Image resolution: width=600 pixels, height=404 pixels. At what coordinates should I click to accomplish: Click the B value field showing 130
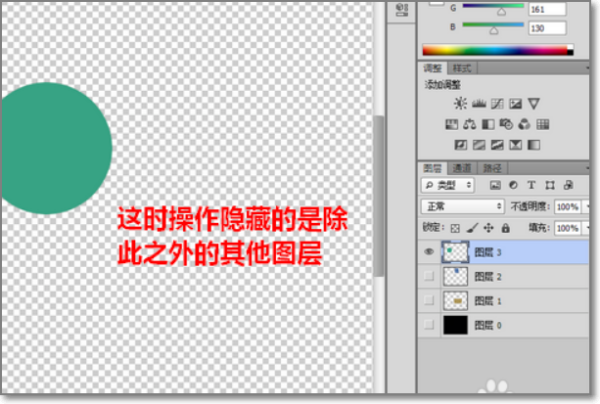click(x=547, y=28)
